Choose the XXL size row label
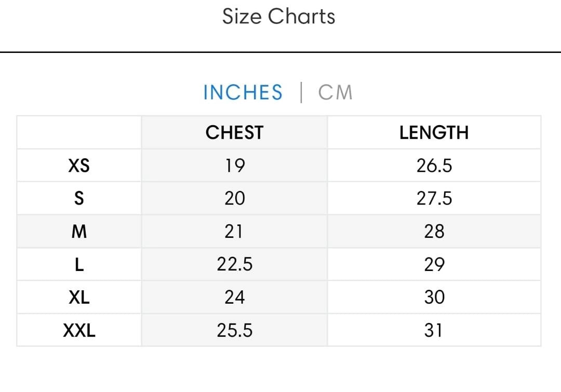561x392 pixels. click(79, 330)
